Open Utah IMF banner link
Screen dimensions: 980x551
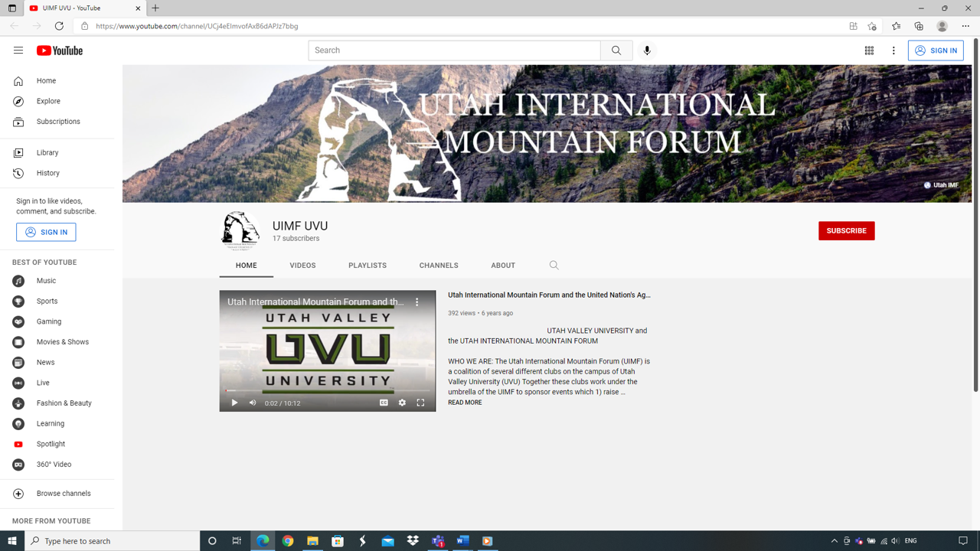click(x=941, y=185)
